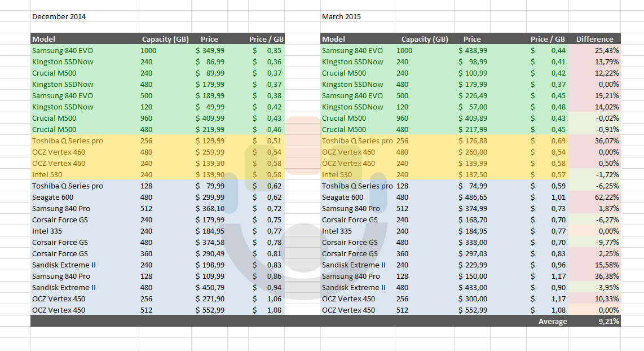
Task: Click the "Difference" column header
Action: 596,39
